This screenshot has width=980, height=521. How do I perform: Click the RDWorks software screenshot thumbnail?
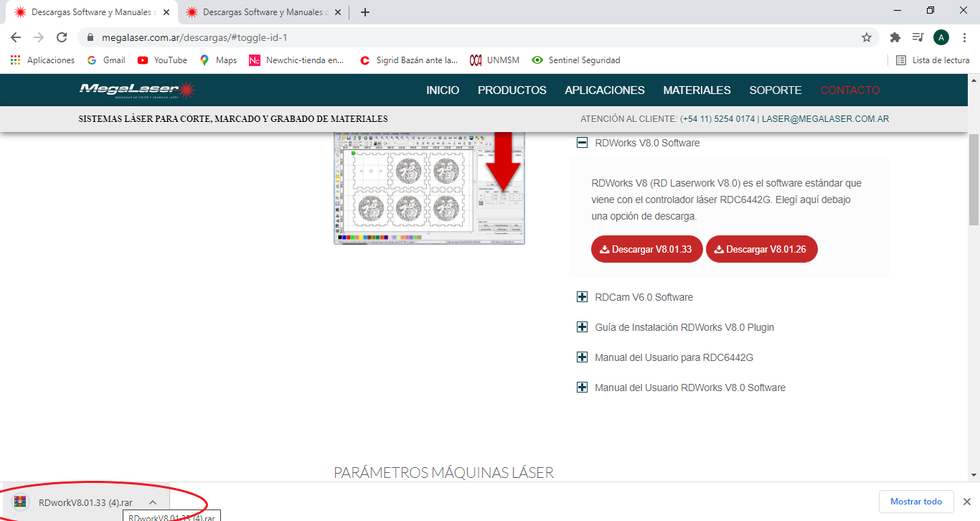pos(429,188)
